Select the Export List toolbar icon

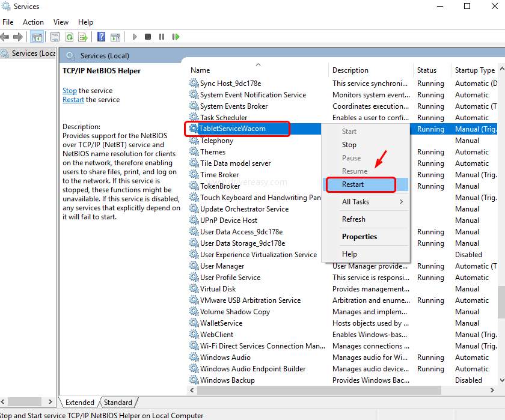click(84, 37)
